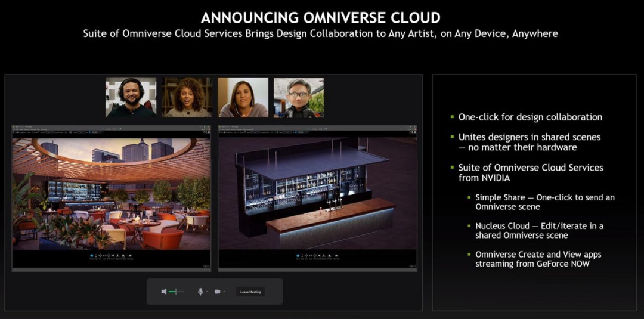Adjust the green volume slider
The width and height of the screenshot is (644, 319).
pos(176,292)
